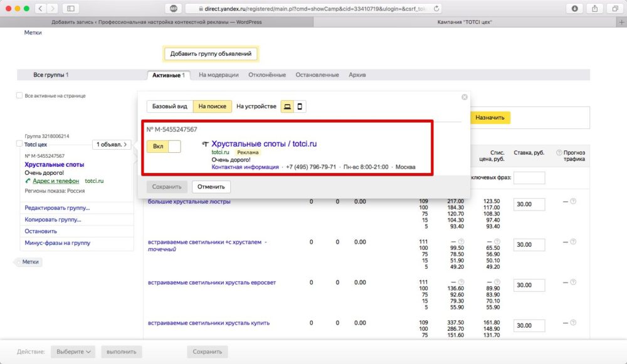
Task: Open traffic forecast help for большие хрустальные люстры
Action: (x=573, y=201)
